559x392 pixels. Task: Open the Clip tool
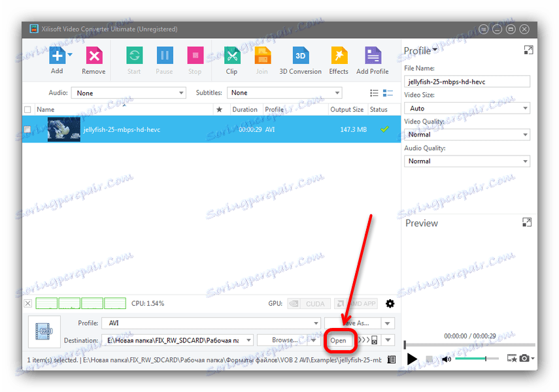click(231, 56)
